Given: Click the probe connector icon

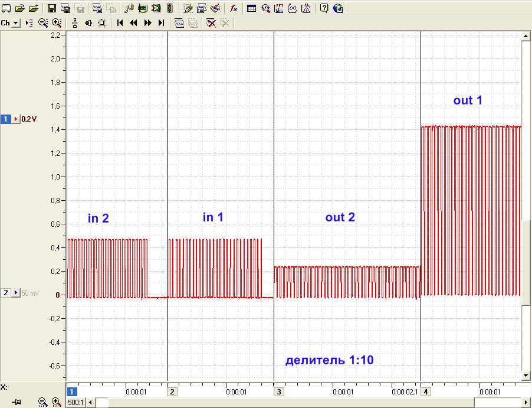Looking at the screenshot, I should coord(129,8).
